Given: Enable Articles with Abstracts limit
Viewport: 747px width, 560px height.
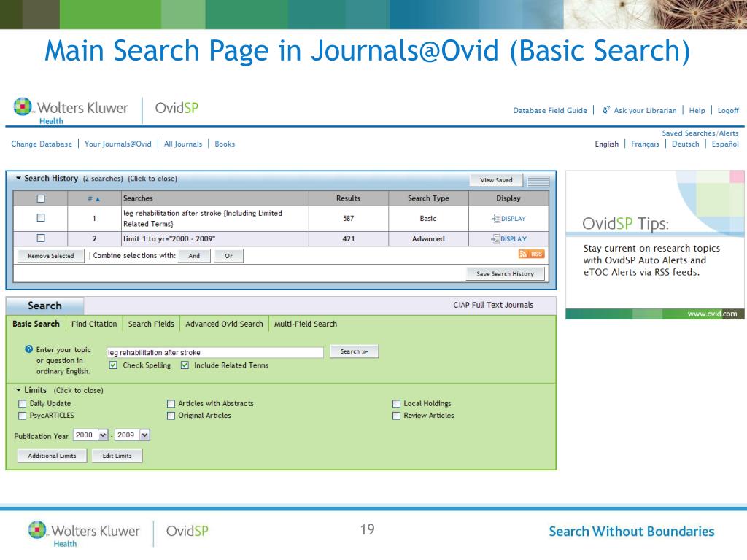Looking at the screenshot, I should point(171,404).
